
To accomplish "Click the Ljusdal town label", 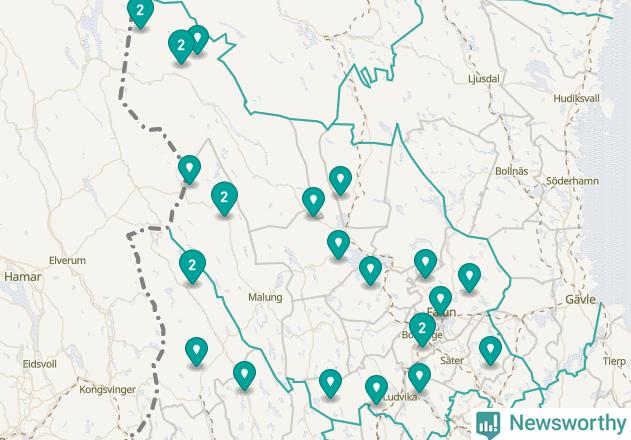I will 484,79.
